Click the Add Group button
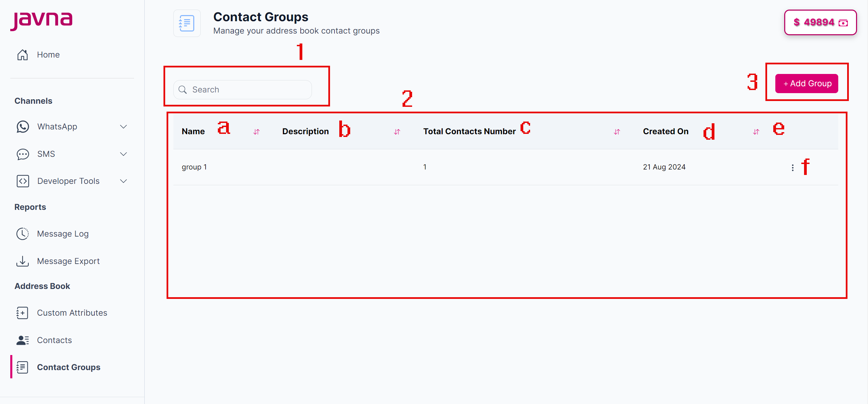This screenshot has height=404, width=868. point(806,84)
